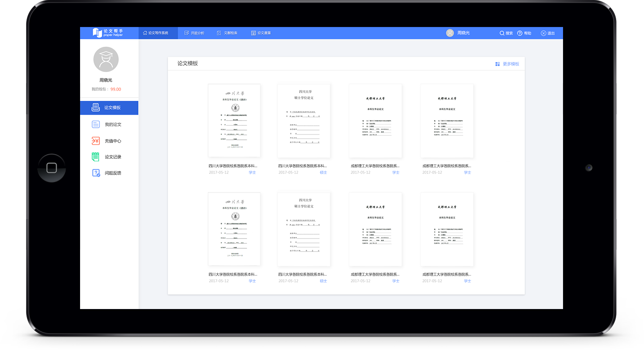The width and height of the screenshot is (644, 350).
Task: Open the 论文写作系统 home tab
Action: pyautogui.click(x=156, y=33)
